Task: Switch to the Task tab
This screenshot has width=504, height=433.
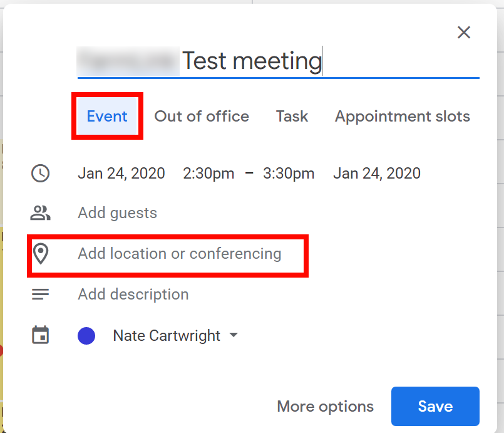Action: (292, 117)
